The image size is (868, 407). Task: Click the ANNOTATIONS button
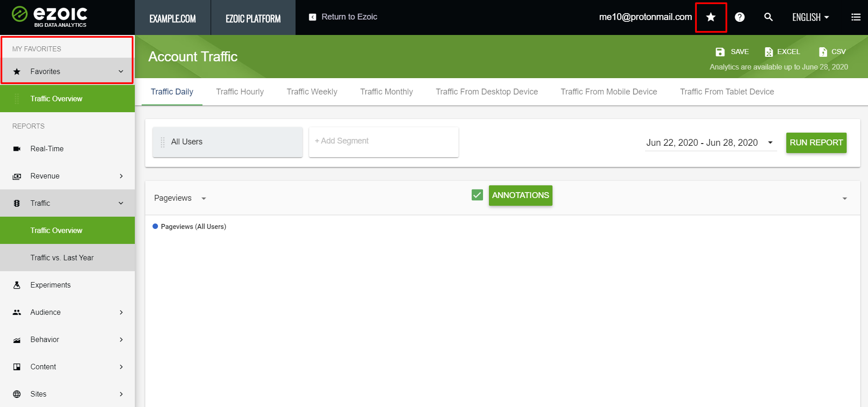tap(520, 195)
